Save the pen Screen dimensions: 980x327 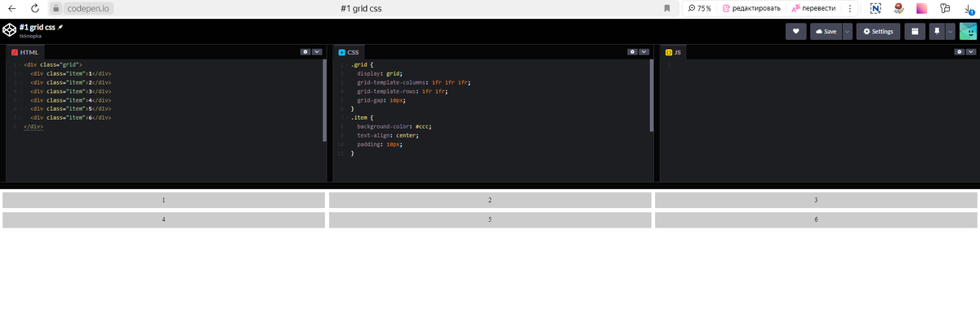point(826,31)
